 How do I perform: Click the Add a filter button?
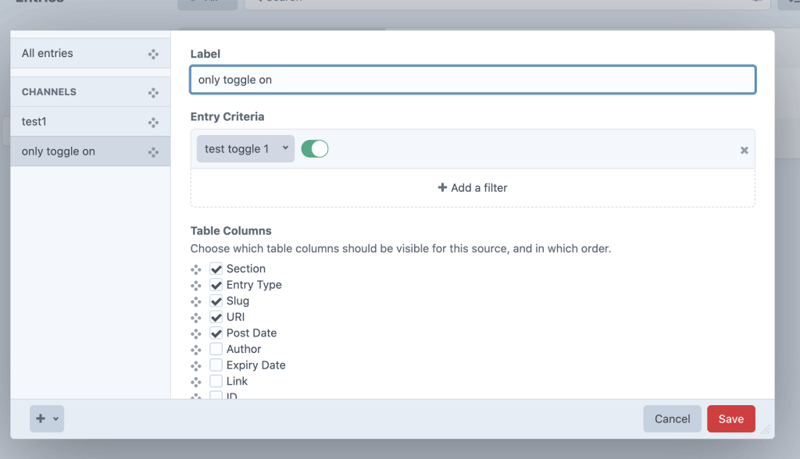[473, 188]
